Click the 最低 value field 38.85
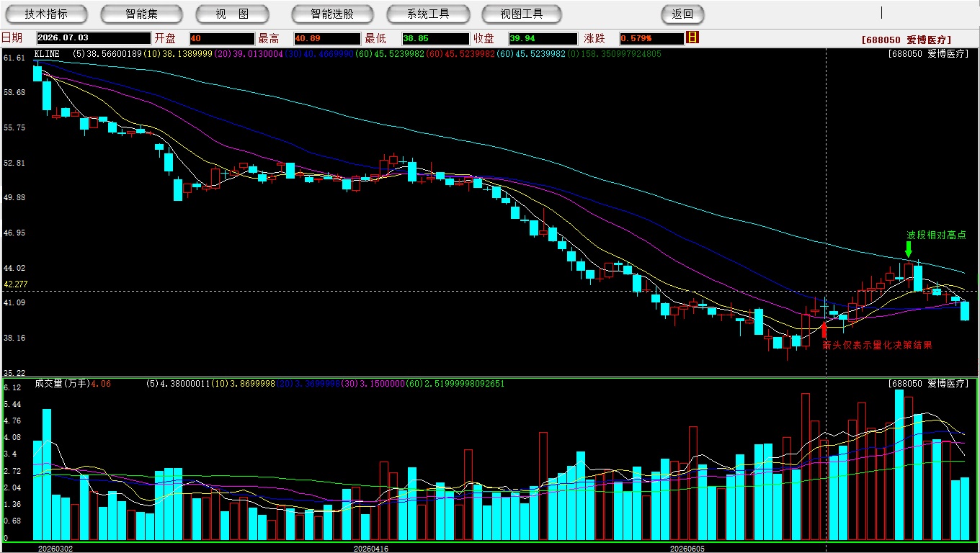980x553 pixels. coord(436,38)
